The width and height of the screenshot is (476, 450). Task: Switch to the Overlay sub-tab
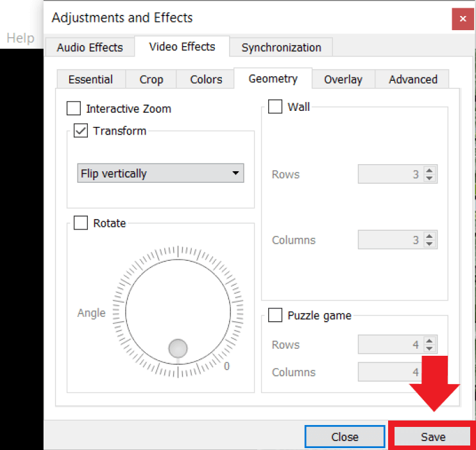point(343,79)
